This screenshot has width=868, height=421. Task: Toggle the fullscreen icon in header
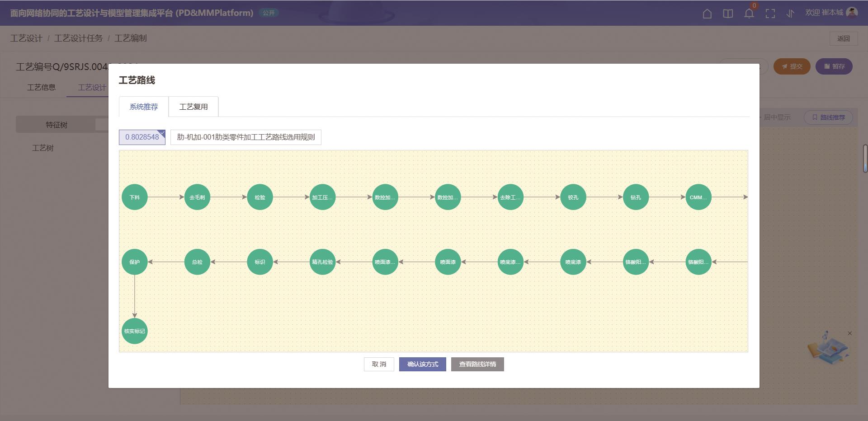tap(770, 14)
